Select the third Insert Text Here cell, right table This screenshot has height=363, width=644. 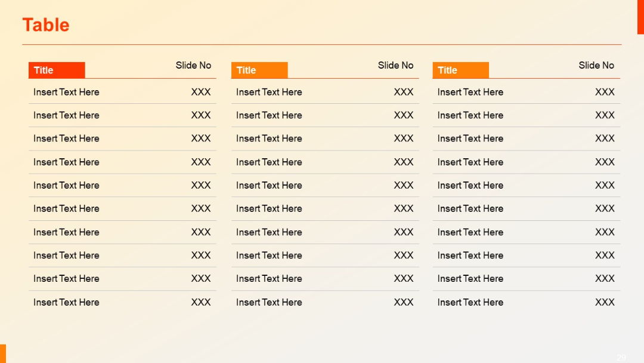point(470,139)
